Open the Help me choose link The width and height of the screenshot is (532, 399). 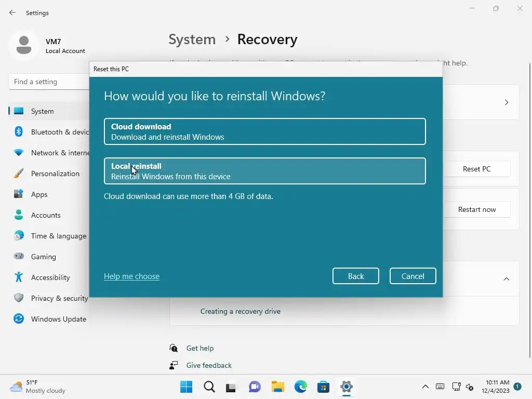tap(131, 276)
